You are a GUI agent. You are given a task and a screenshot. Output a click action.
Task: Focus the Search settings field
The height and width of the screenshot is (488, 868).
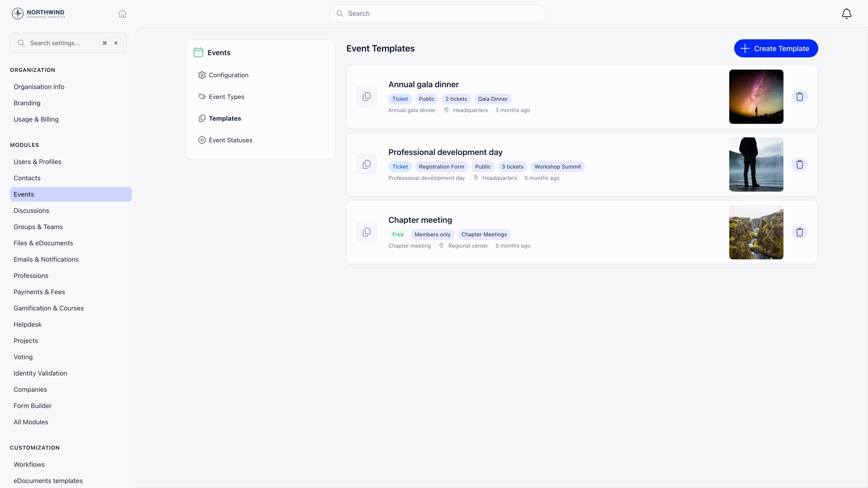pos(68,43)
